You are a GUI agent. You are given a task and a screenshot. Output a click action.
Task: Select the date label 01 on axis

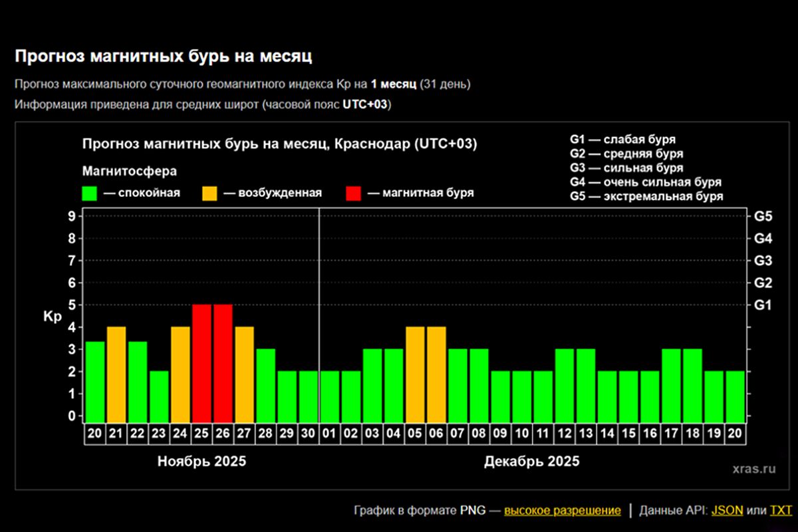point(330,434)
